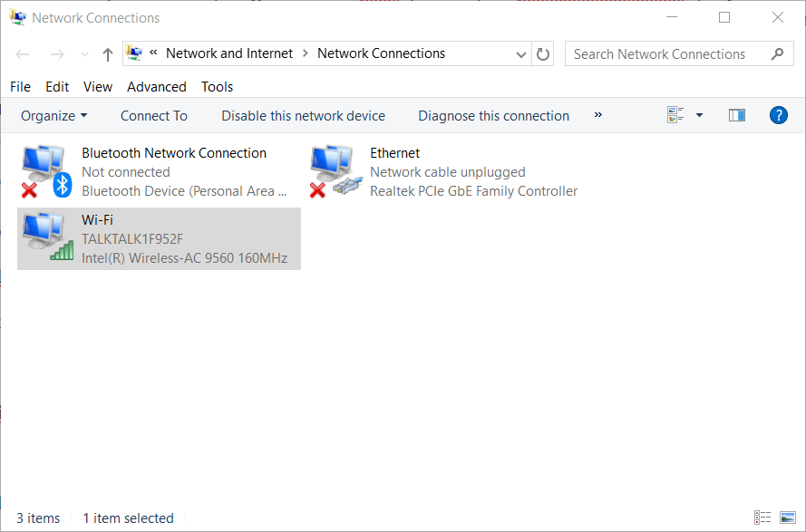The image size is (806, 532).
Task: Click Network and Internet breadcrumb
Action: pos(229,53)
